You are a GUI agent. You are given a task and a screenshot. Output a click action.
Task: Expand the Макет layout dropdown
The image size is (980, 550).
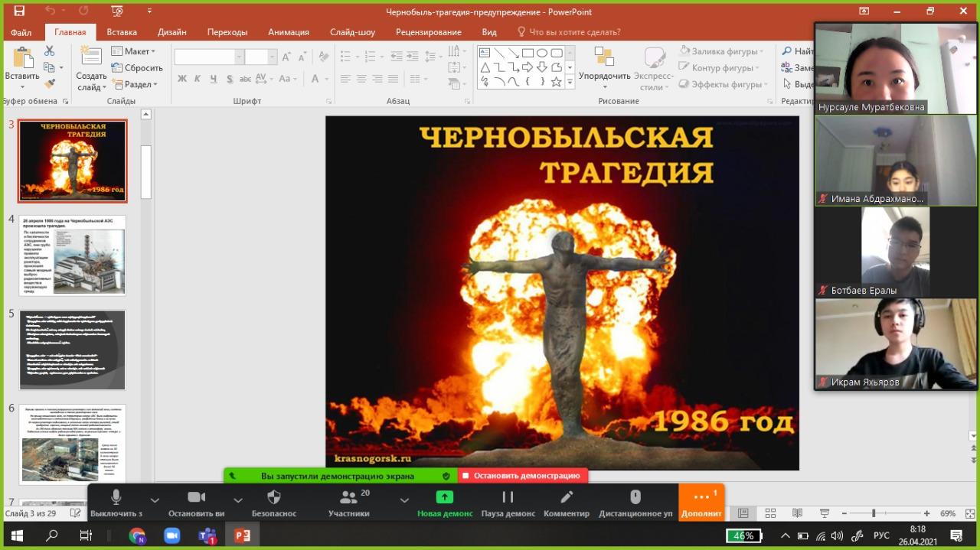(x=133, y=51)
